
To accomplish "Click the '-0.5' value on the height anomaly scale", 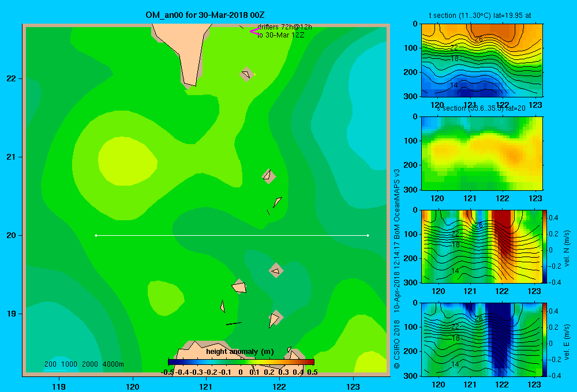I will (167, 372).
